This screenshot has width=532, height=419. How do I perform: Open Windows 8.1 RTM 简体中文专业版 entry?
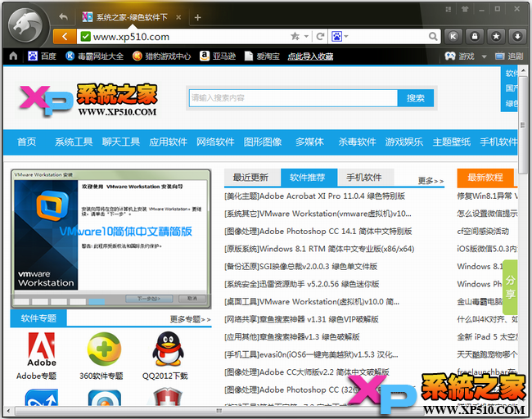click(x=319, y=249)
